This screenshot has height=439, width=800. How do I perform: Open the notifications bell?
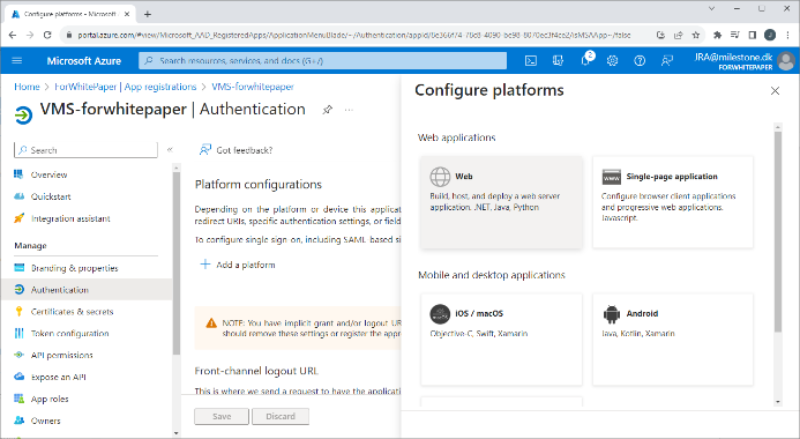tap(586, 61)
